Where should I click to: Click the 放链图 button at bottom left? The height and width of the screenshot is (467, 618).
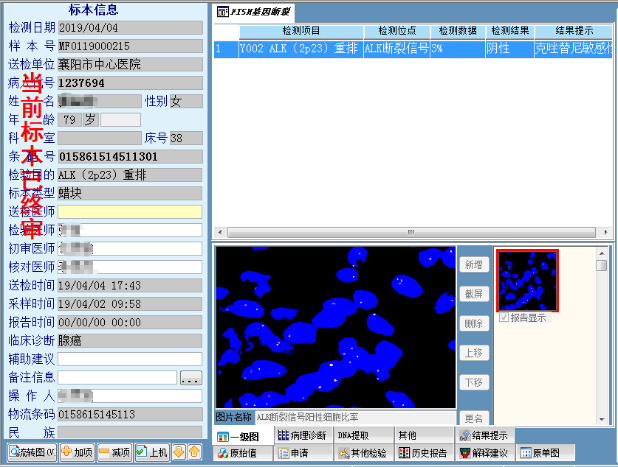click(x=29, y=453)
